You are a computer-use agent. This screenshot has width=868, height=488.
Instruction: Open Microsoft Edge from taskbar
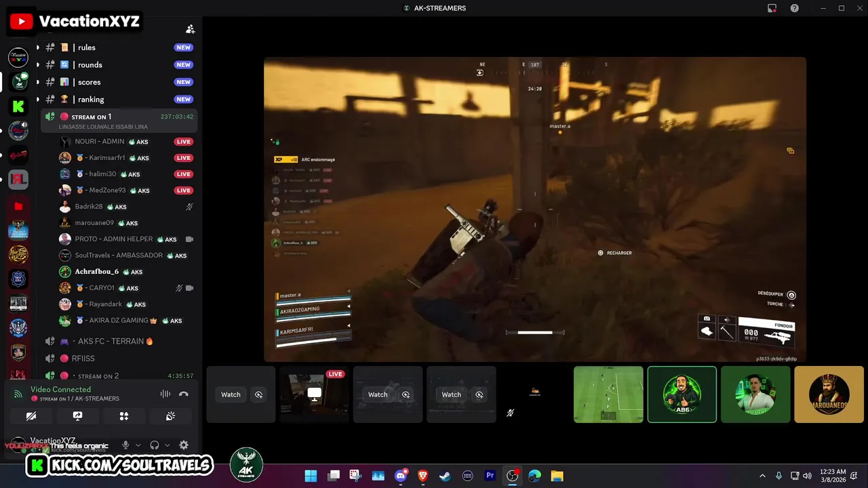coord(534,476)
